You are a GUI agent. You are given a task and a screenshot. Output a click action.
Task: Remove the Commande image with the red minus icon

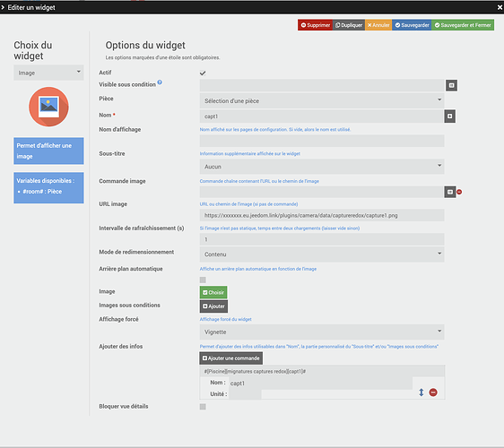459,192
